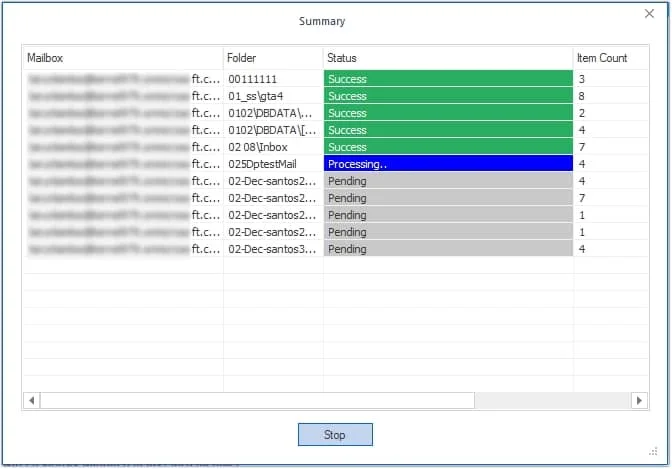Select the folder cell 0102\DBDATA\...
The image size is (672, 469).
[273, 113]
